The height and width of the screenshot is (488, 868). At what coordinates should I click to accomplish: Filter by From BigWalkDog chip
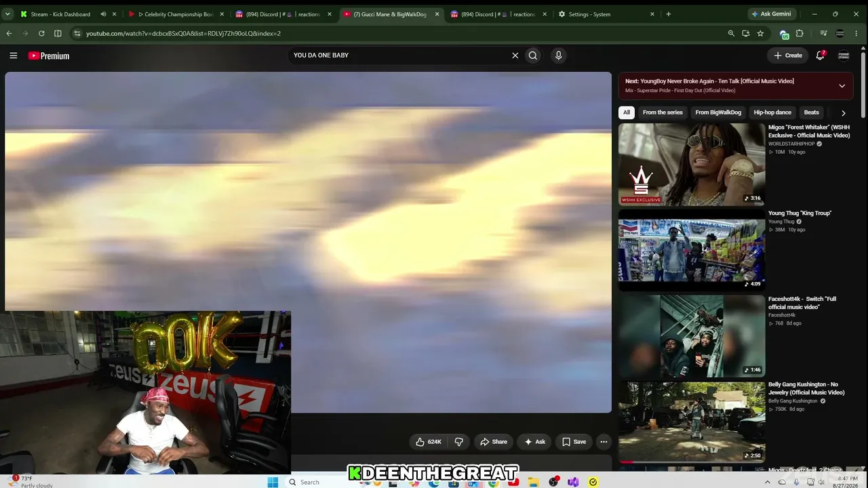click(718, 113)
